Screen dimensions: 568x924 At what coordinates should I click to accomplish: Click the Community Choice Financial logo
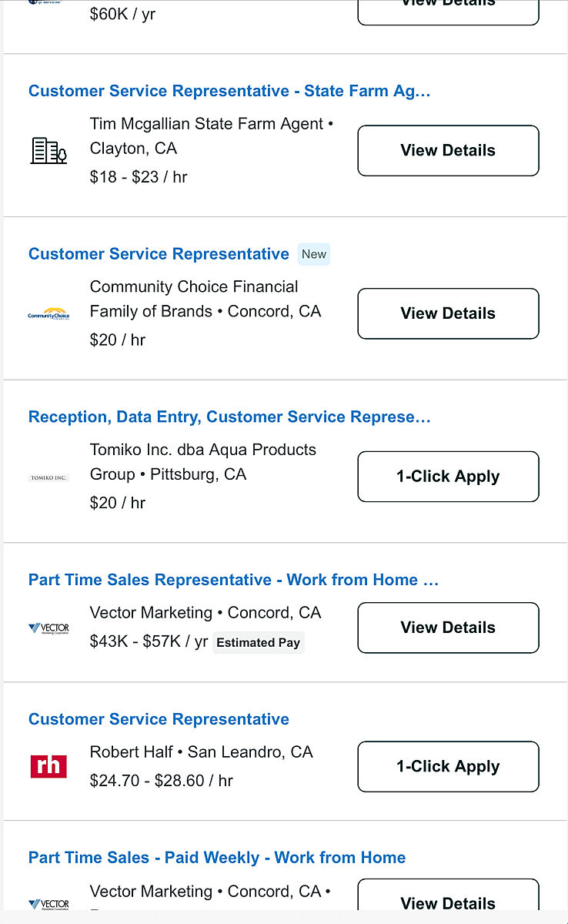pyautogui.click(x=48, y=313)
